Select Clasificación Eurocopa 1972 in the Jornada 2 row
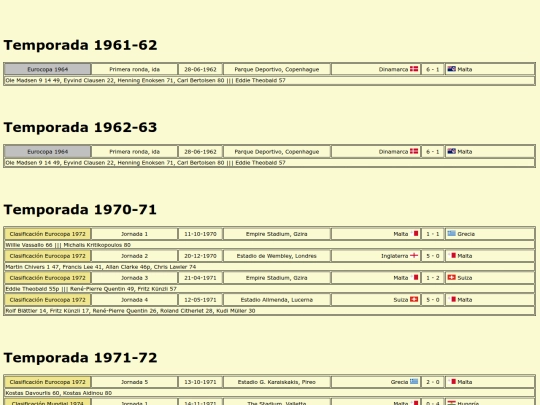540x405 pixels. click(48, 256)
